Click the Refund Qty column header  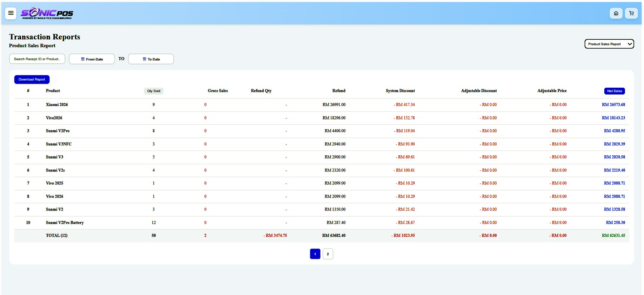(261, 91)
